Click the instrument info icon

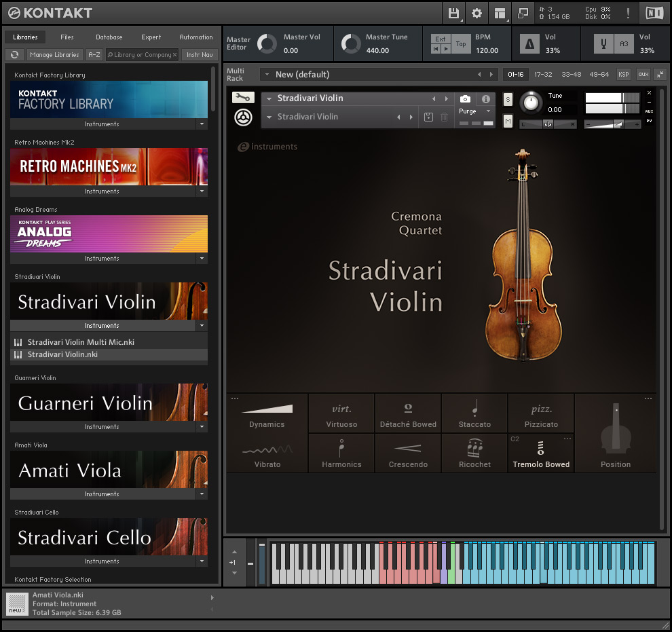pyautogui.click(x=485, y=99)
